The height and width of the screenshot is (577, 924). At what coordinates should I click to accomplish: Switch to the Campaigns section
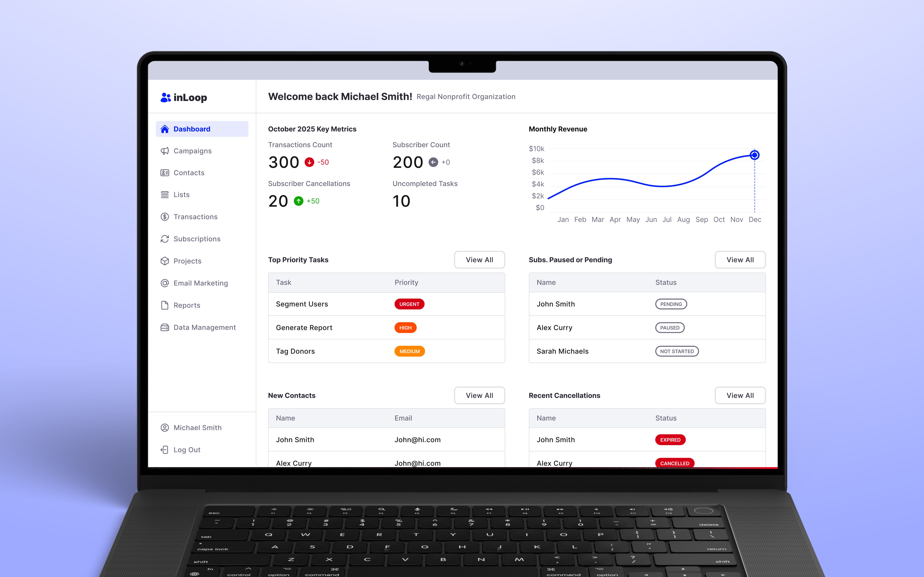[192, 151]
